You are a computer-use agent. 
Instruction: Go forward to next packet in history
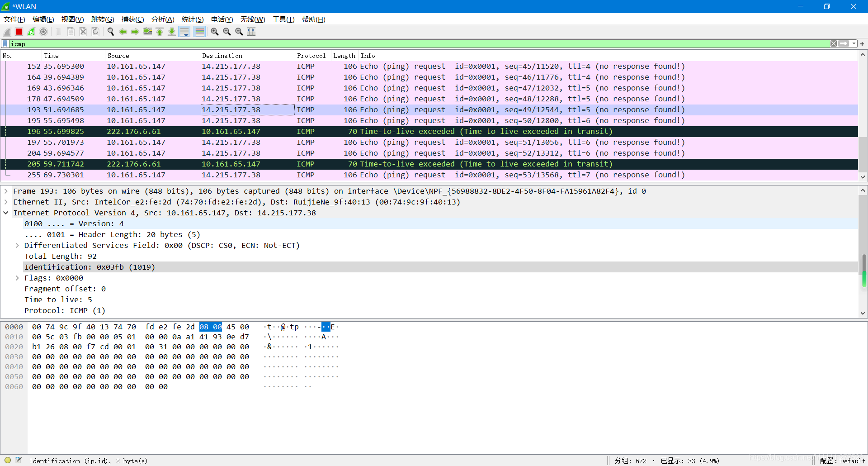click(135, 32)
